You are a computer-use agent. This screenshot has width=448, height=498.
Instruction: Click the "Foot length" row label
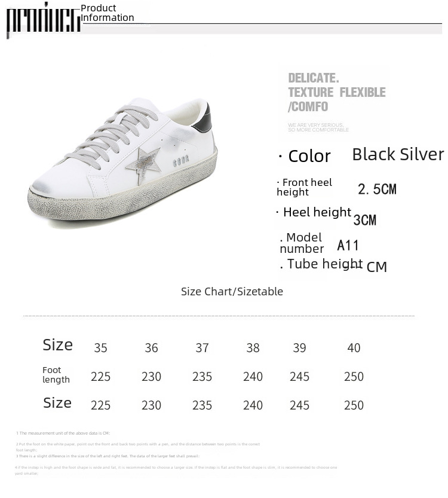pyautogui.click(x=56, y=375)
